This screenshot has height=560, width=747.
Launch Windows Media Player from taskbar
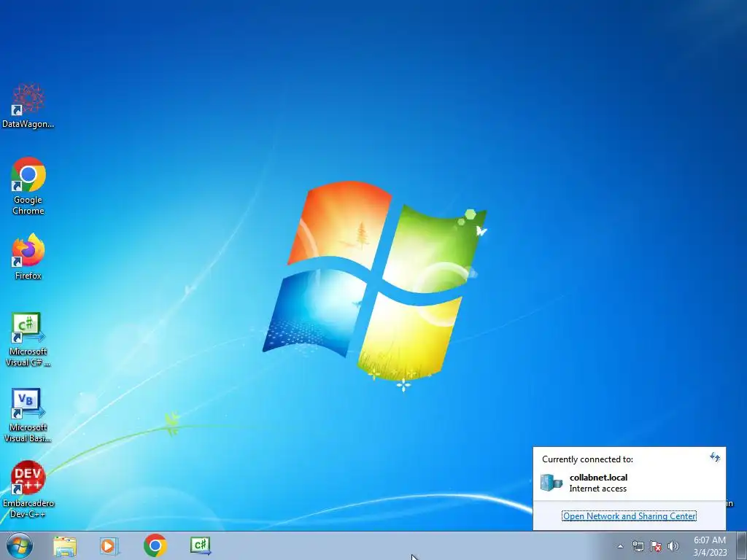pos(109,545)
